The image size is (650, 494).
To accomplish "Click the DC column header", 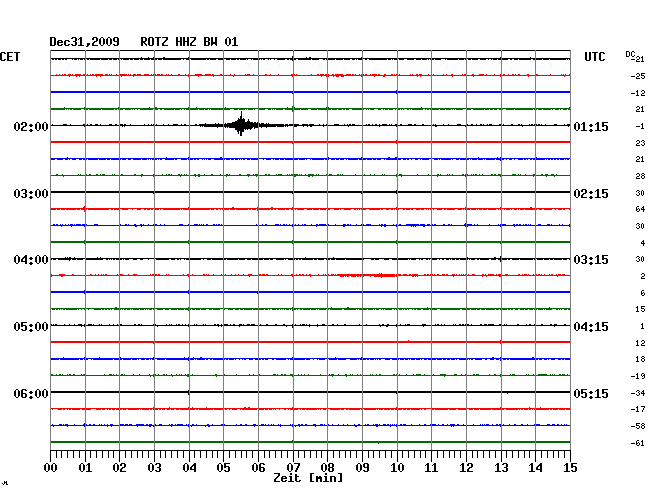I will 631,54.
